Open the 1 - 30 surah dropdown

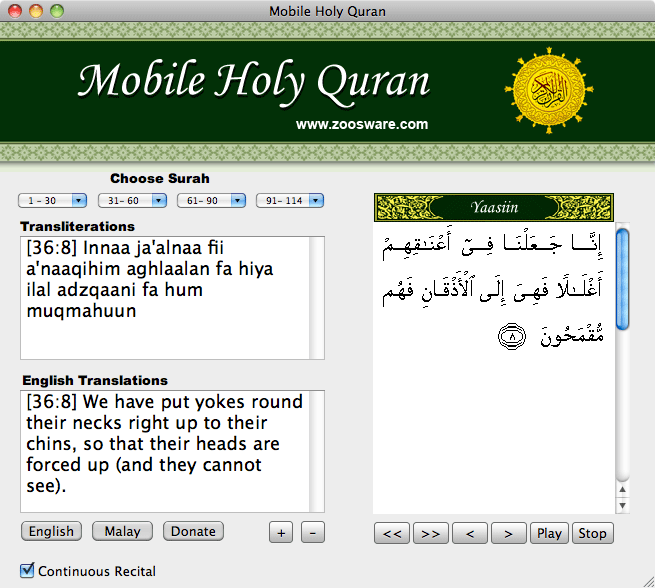coord(52,200)
